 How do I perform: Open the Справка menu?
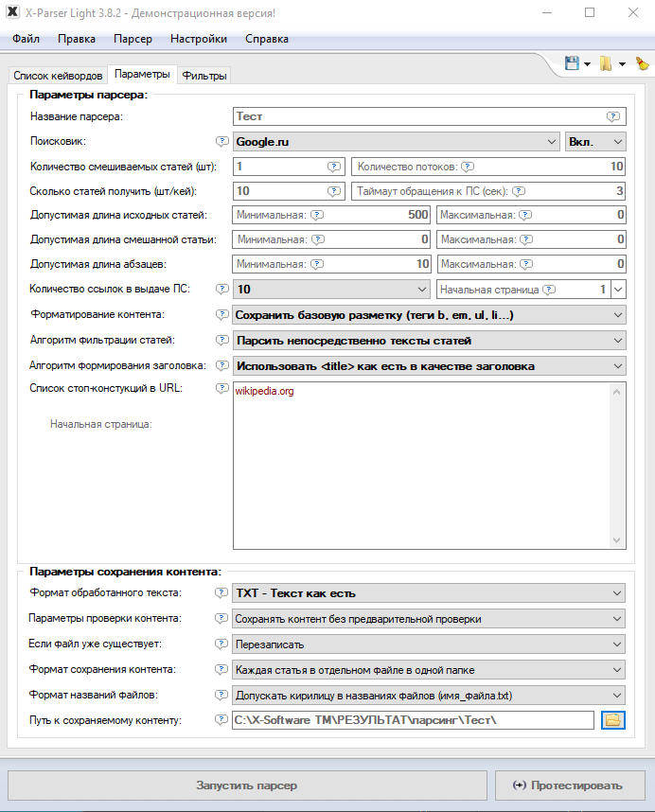coord(267,39)
